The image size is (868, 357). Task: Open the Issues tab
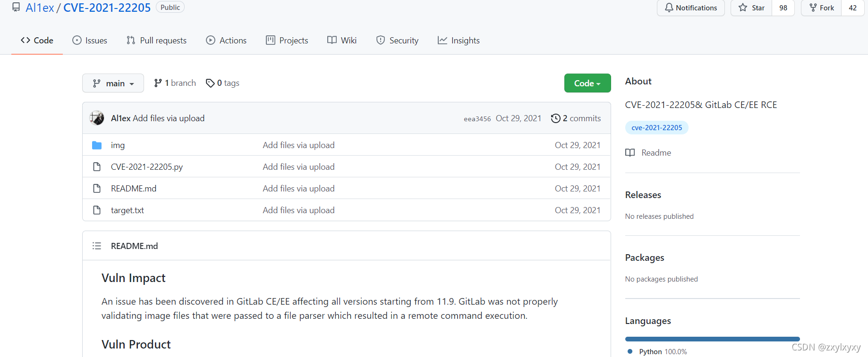point(90,41)
